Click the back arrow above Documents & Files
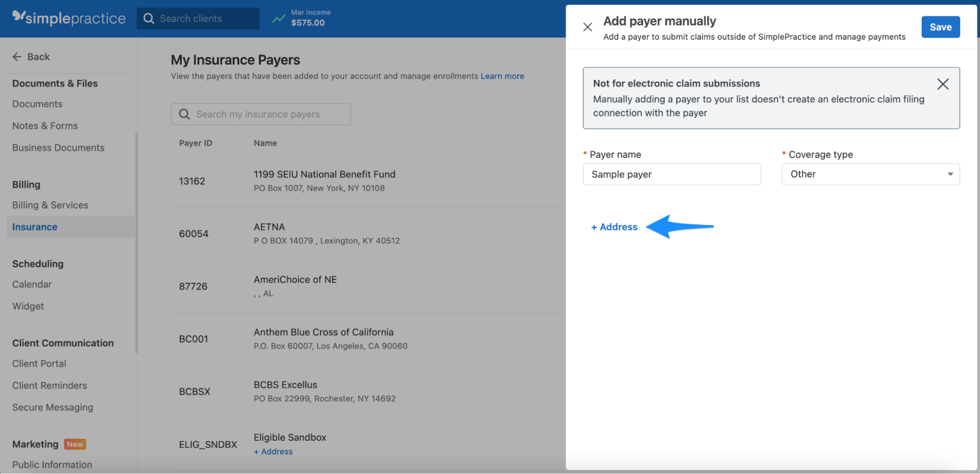This screenshot has width=980, height=474. click(x=17, y=56)
